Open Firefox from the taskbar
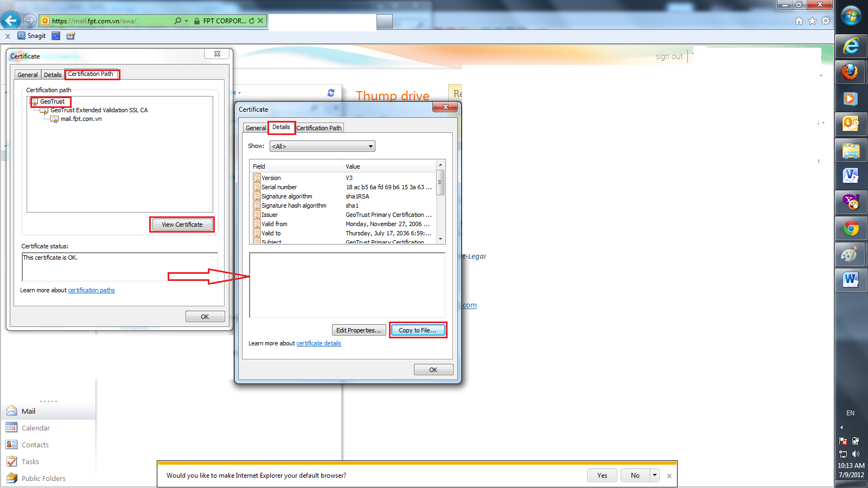This screenshot has height=488, width=868. point(851,72)
